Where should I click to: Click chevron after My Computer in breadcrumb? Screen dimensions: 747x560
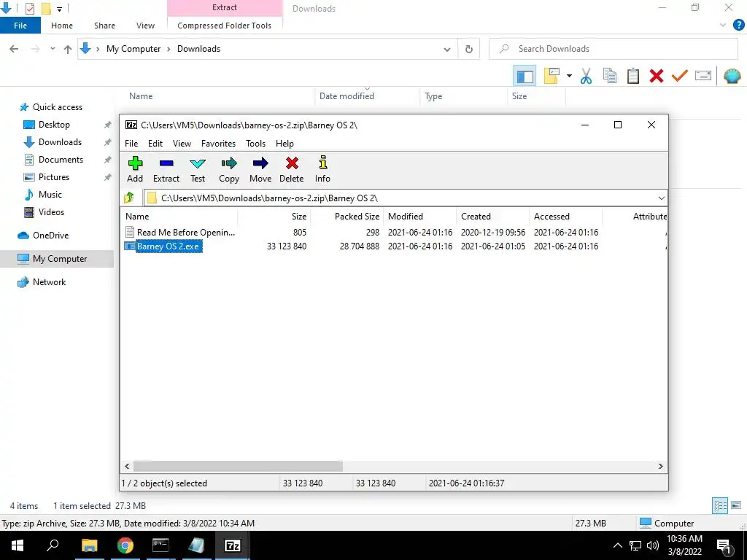[x=169, y=49]
